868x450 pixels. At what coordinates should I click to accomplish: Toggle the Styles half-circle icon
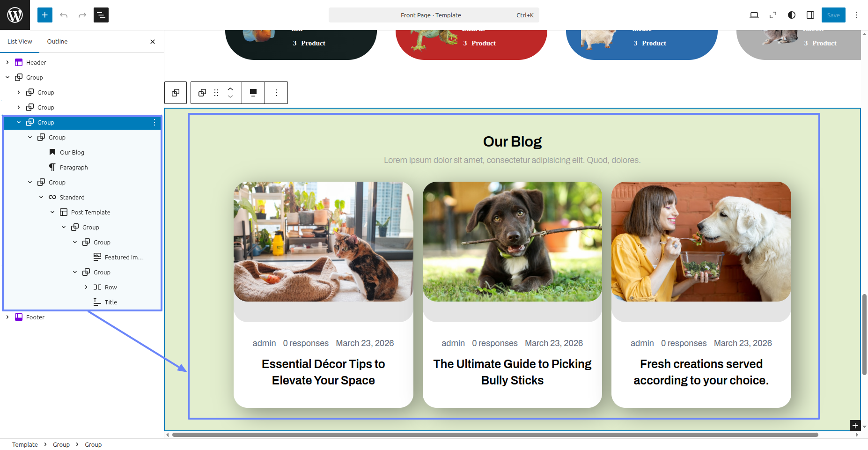(791, 15)
